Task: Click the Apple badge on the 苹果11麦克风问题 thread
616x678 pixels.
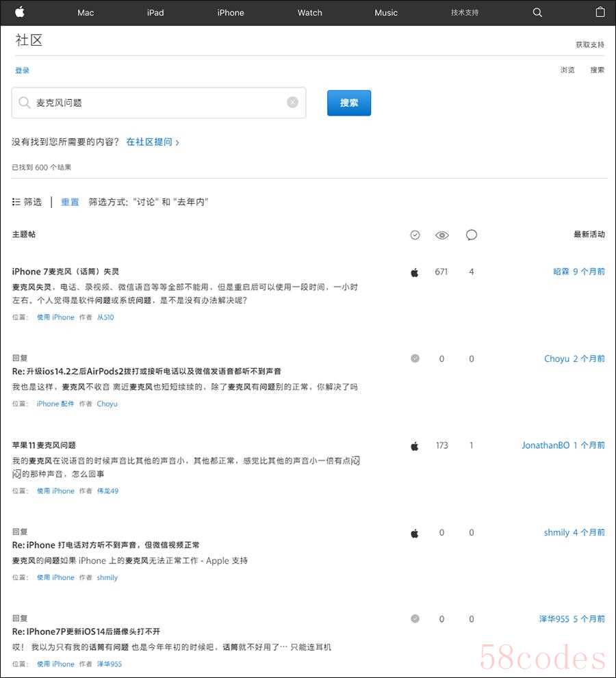Action: pyautogui.click(x=414, y=446)
